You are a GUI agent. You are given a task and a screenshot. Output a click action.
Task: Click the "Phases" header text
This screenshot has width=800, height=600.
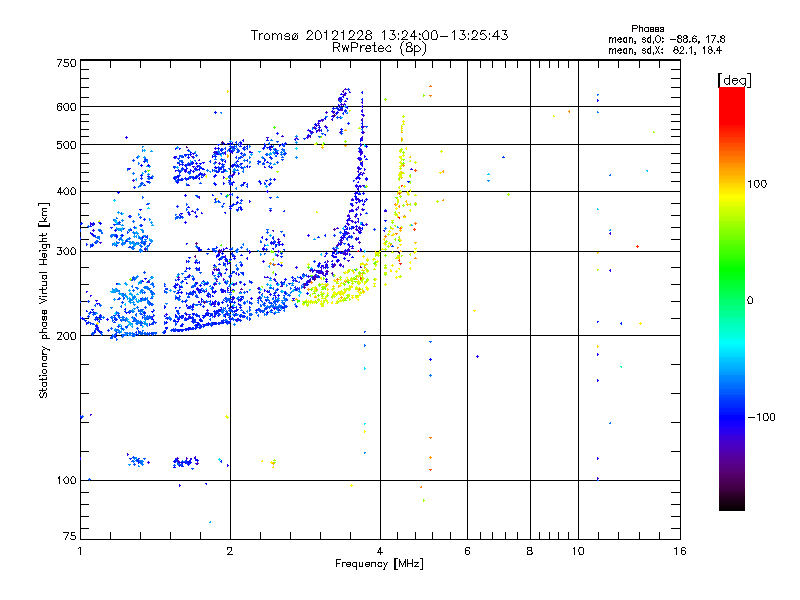click(x=647, y=29)
